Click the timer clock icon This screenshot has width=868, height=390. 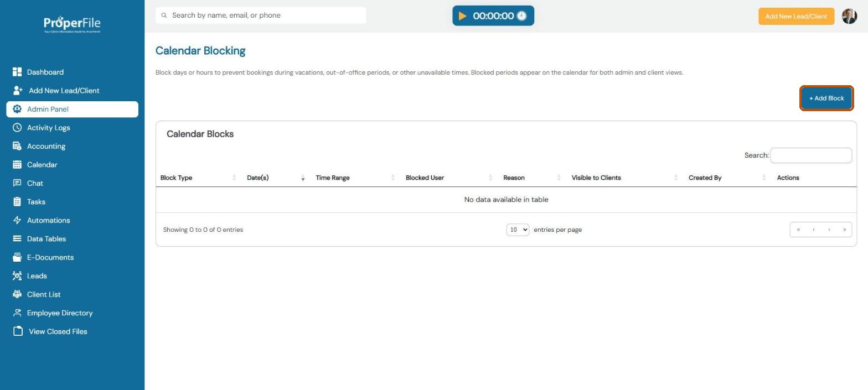click(521, 16)
